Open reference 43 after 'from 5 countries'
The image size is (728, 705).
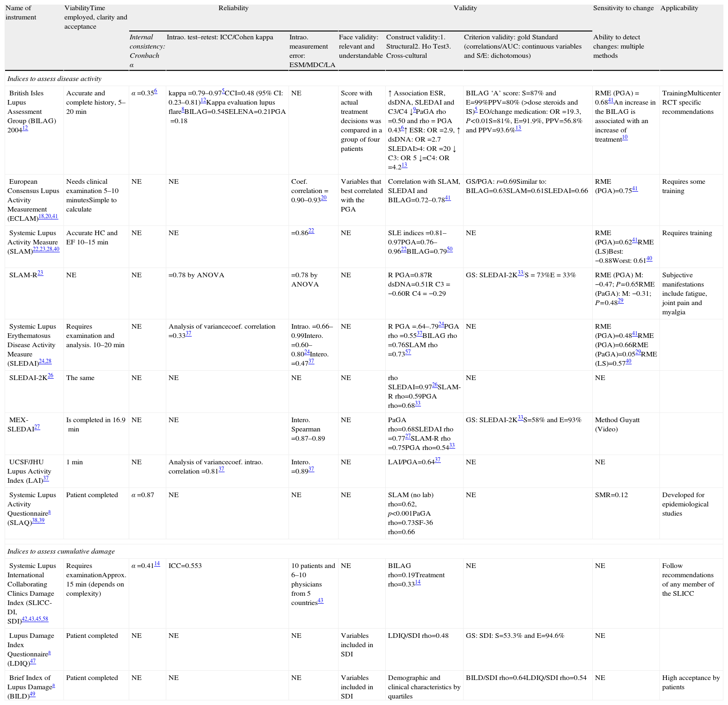320,601
